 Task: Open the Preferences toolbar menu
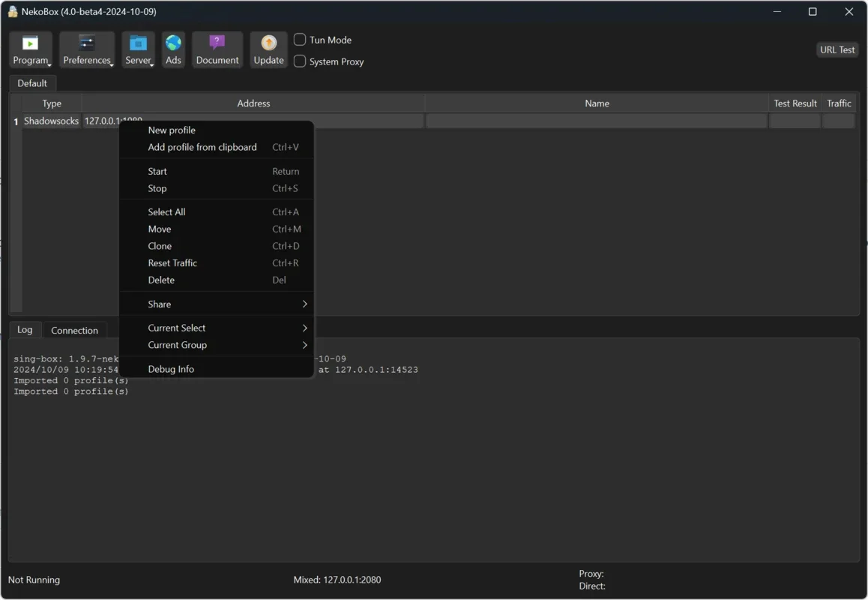pyautogui.click(x=87, y=50)
